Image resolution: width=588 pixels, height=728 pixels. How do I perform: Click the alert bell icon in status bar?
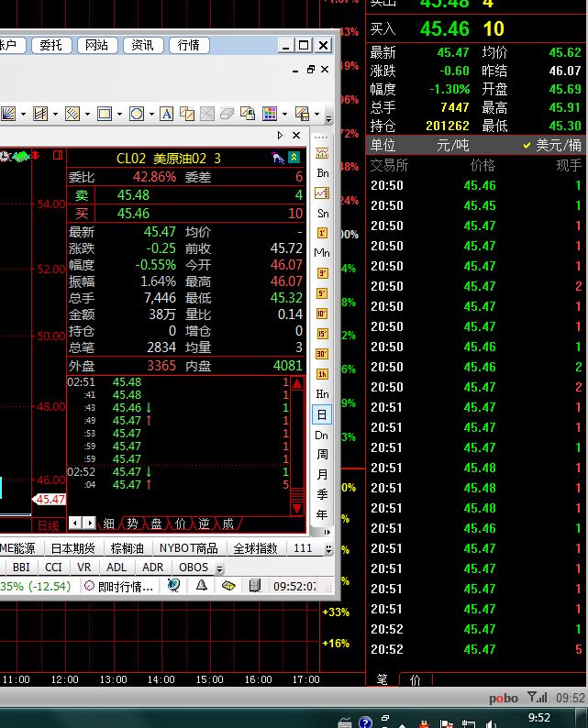[202, 585]
